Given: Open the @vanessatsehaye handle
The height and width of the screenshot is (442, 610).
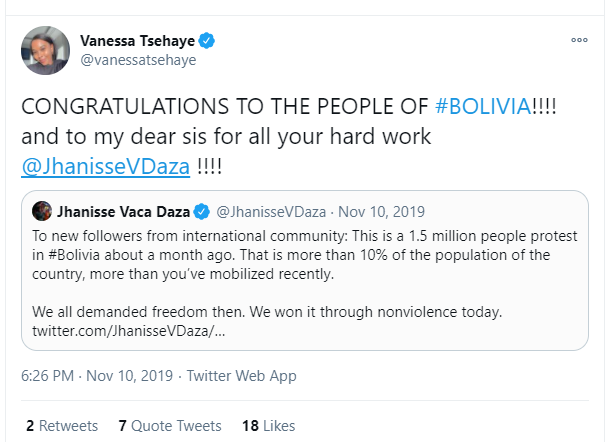Looking at the screenshot, I should 138,61.
